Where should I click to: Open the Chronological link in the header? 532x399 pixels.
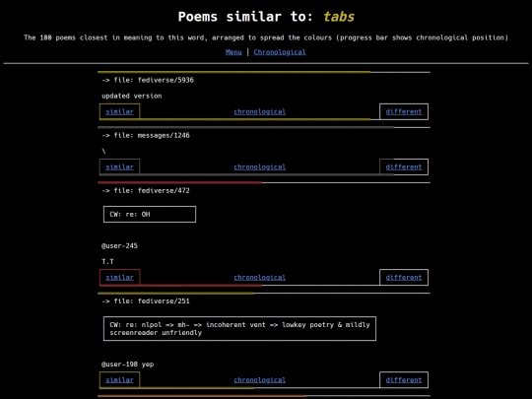280,52
